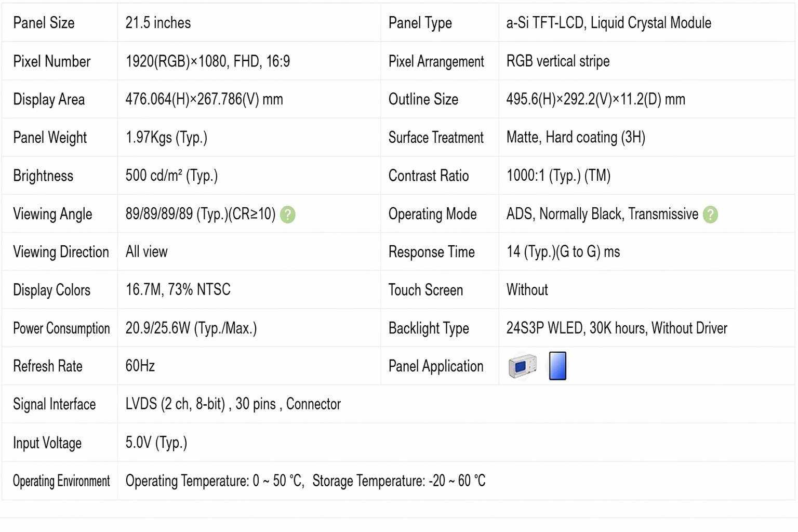Click the RGB vertical stripe value
798x532 pixels.
558,61
